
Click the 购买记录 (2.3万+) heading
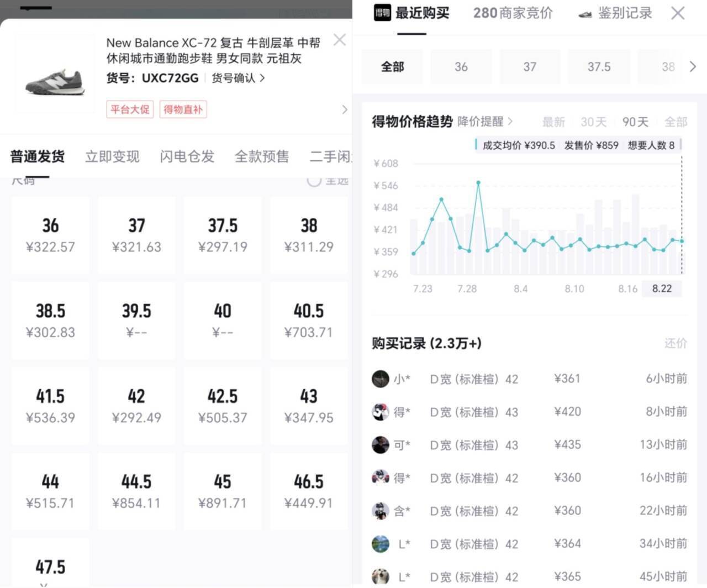point(426,343)
